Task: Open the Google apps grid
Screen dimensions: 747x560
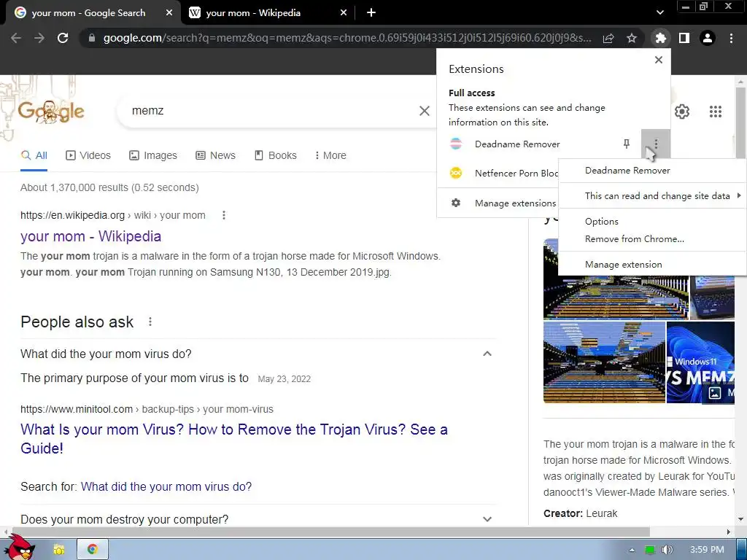Action: (716, 112)
